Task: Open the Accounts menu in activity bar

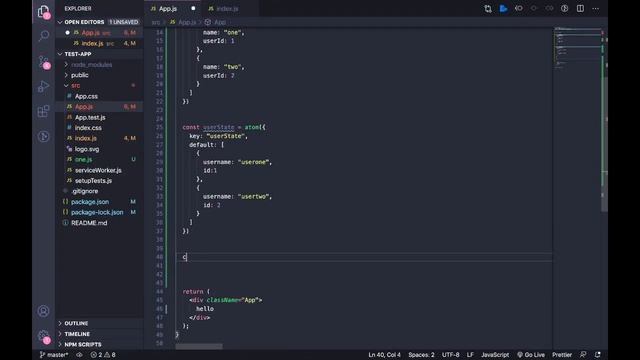Action: tap(43, 311)
